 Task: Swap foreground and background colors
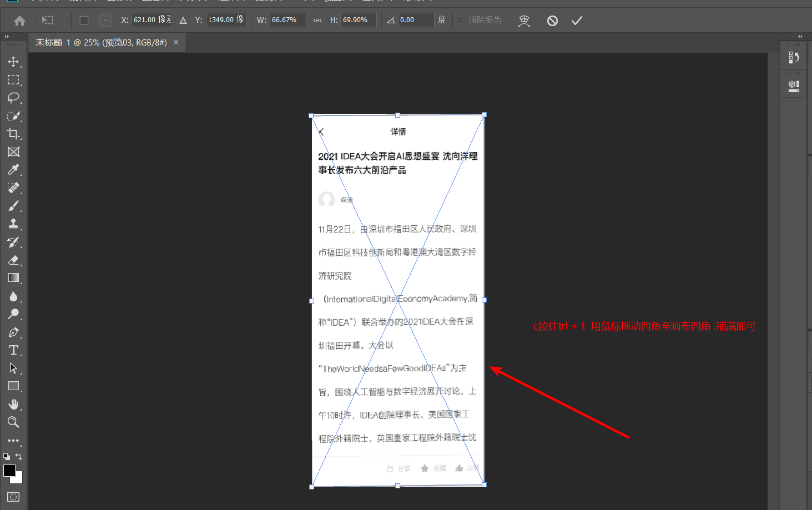click(19, 457)
